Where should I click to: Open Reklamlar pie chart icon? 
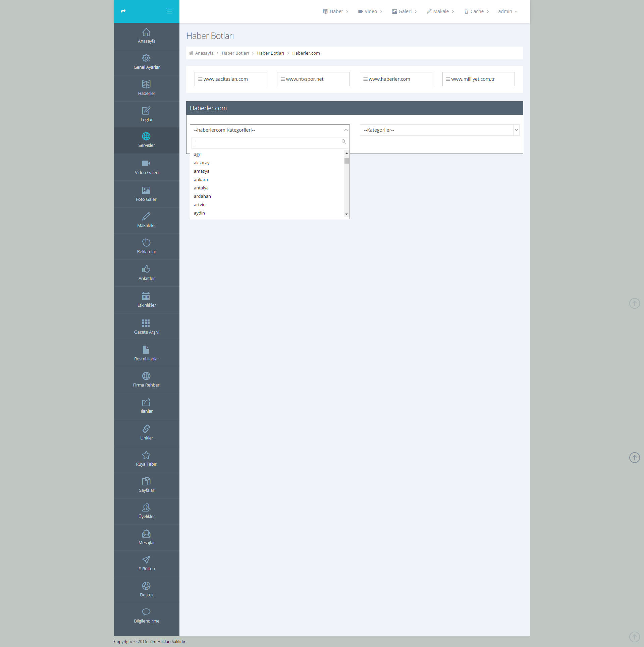146,243
